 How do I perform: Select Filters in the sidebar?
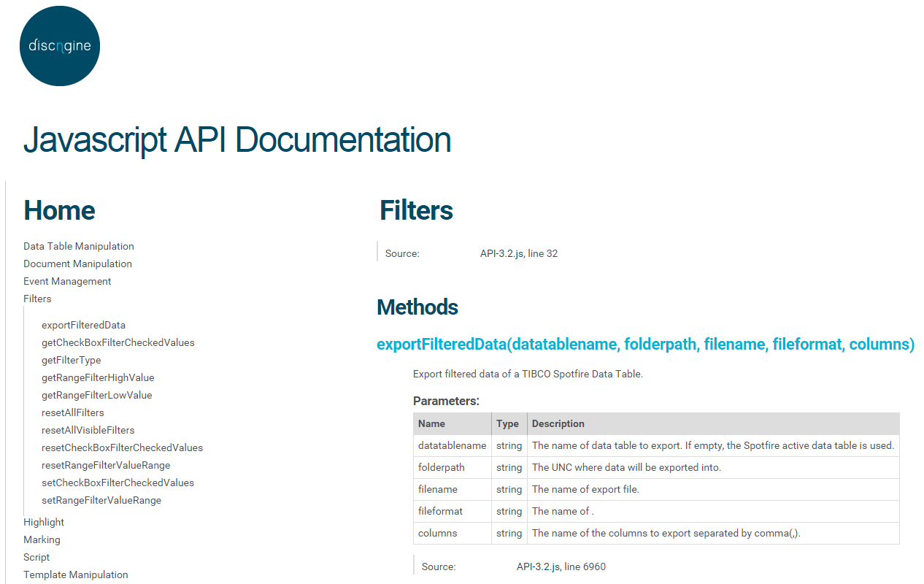[x=37, y=299]
